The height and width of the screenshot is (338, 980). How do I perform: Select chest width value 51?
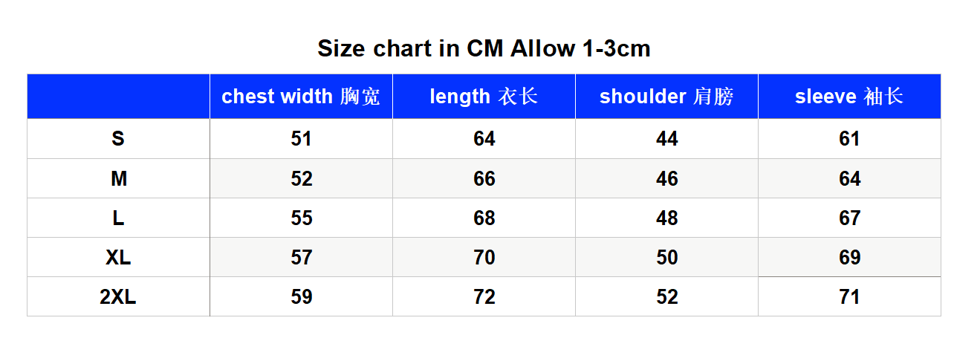click(x=301, y=139)
